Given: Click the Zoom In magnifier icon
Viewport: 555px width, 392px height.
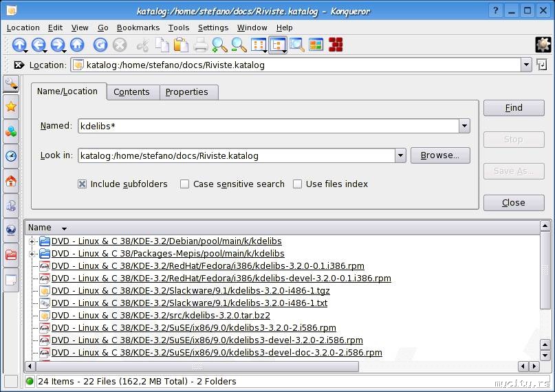Looking at the screenshot, I should pyautogui.click(x=219, y=45).
